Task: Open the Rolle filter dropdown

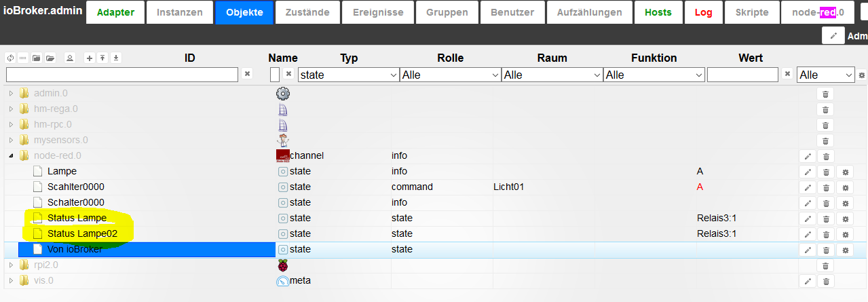Action: click(450, 75)
